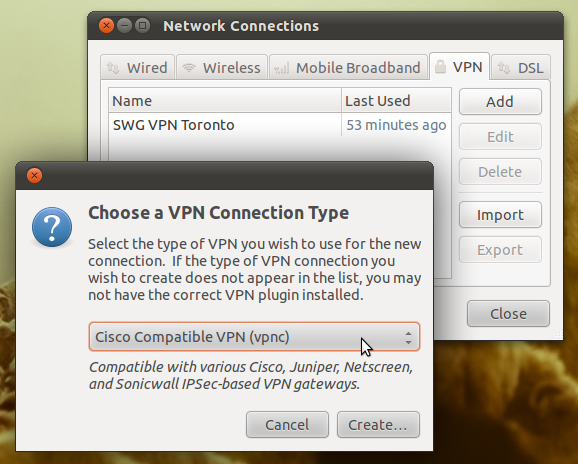Viewport: 578px width, 464px height.
Task: Click the Wireless signal icon
Action: pos(189,68)
